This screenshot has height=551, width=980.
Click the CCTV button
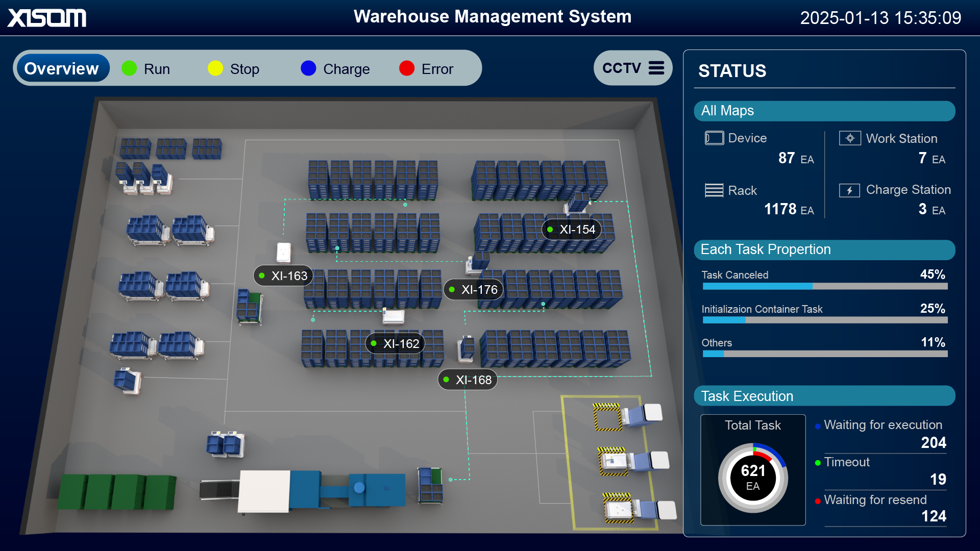(621, 67)
